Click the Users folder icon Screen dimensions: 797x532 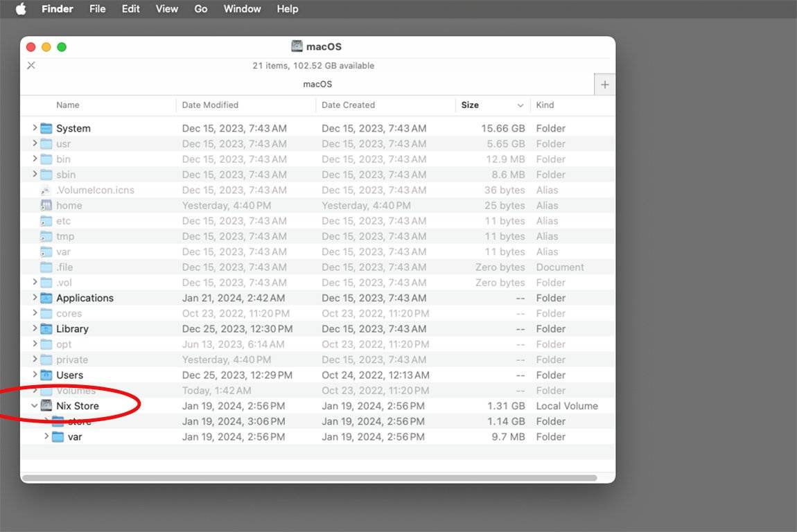46,375
